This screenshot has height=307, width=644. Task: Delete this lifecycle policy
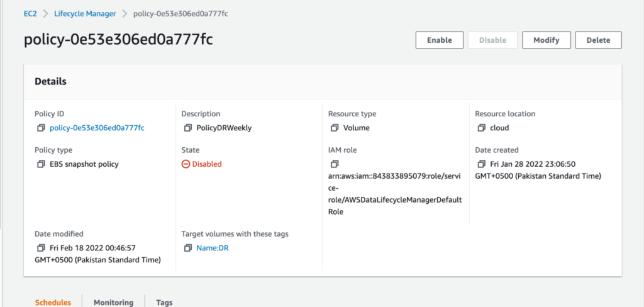[x=599, y=40]
